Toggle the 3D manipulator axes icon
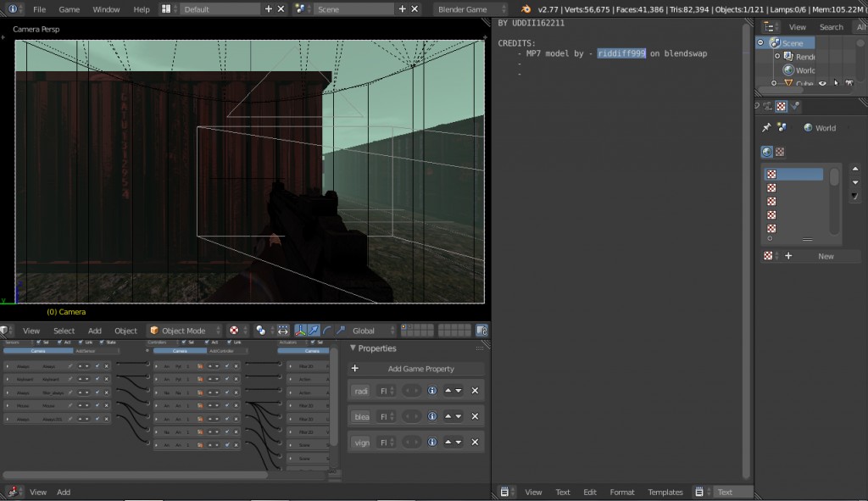This screenshot has width=868, height=501. click(x=298, y=331)
